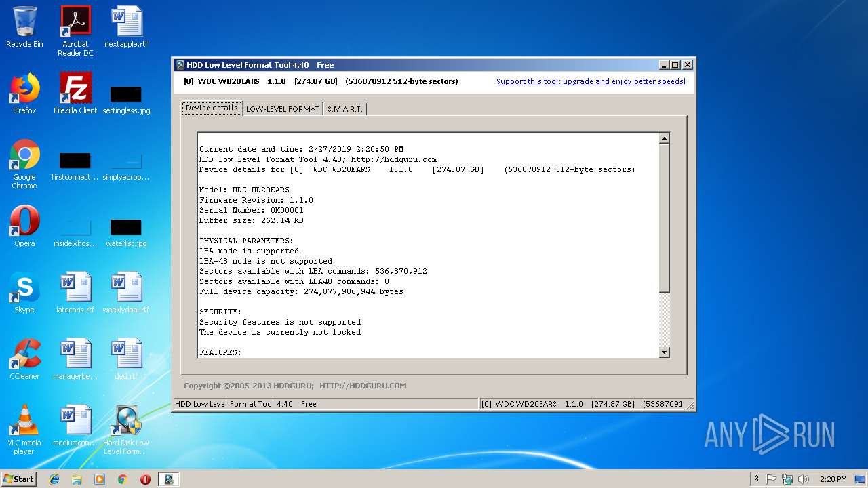This screenshot has width=868, height=488.
Task: Select the firstconnect file icon
Action: pyautogui.click(x=75, y=167)
